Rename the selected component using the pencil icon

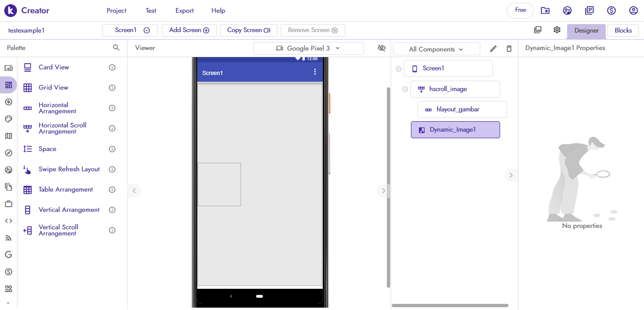(x=493, y=48)
